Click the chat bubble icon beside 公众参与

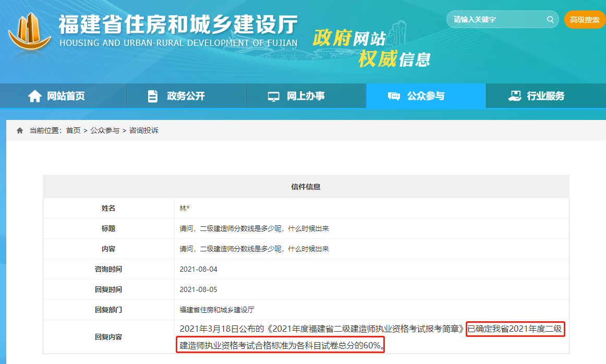tap(394, 96)
